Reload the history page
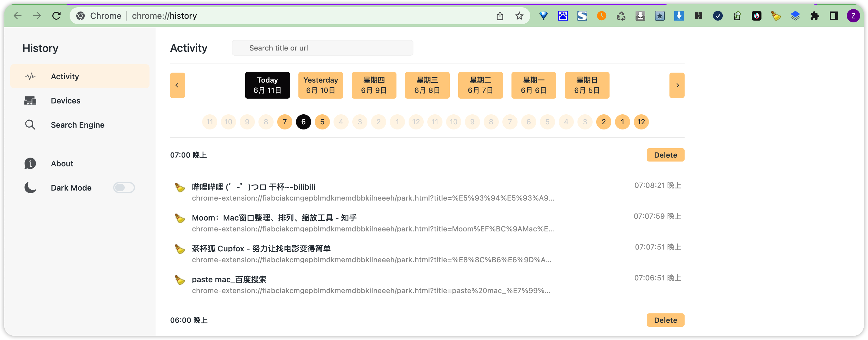The width and height of the screenshot is (868, 340). click(x=56, y=16)
